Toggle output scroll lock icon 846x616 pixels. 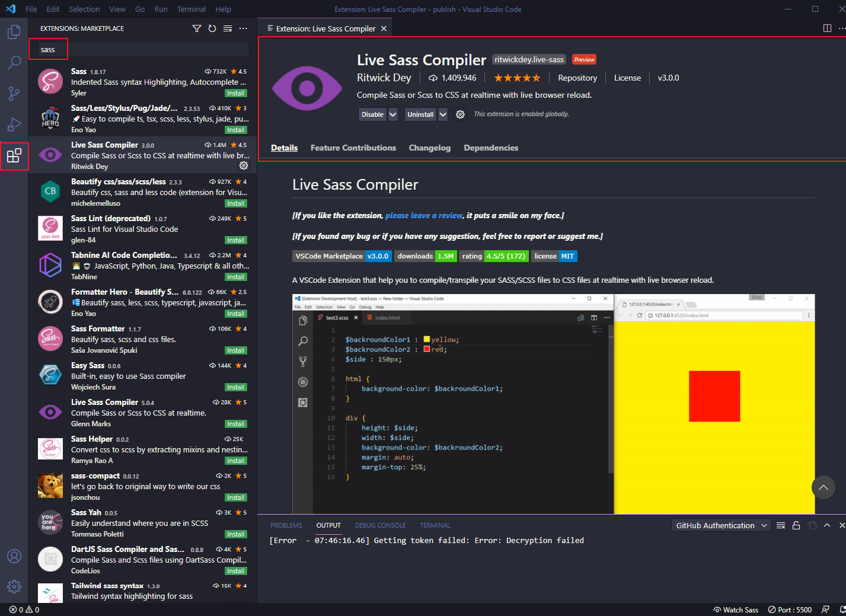coord(796,525)
